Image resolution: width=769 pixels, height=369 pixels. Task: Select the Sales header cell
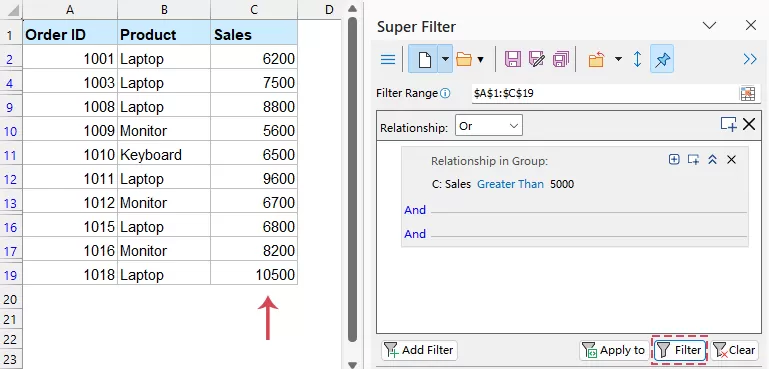tap(254, 33)
